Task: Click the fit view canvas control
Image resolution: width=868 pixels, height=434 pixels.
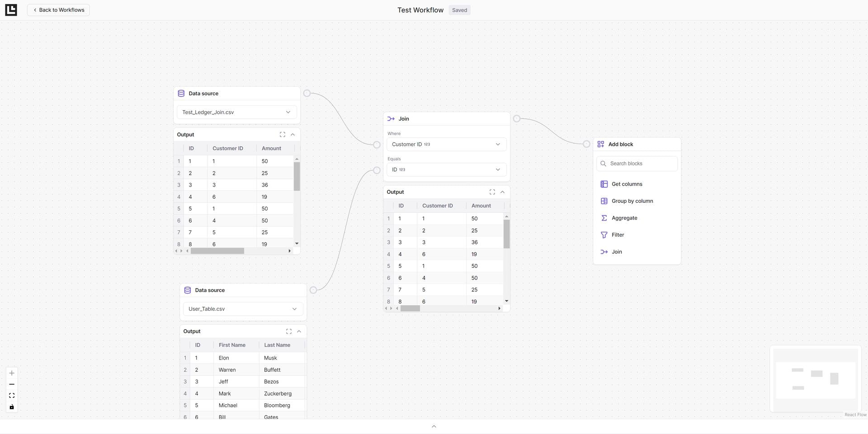Action: point(12,396)
